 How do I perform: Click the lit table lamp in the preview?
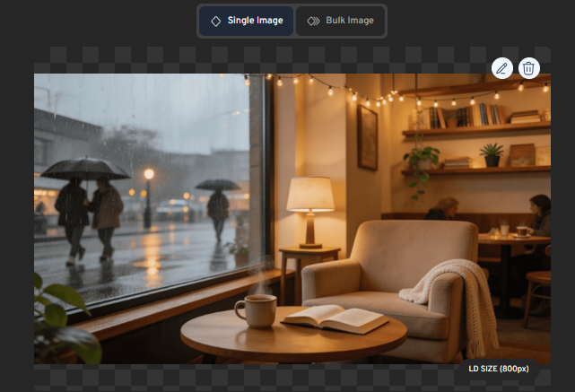coord(309,208)
